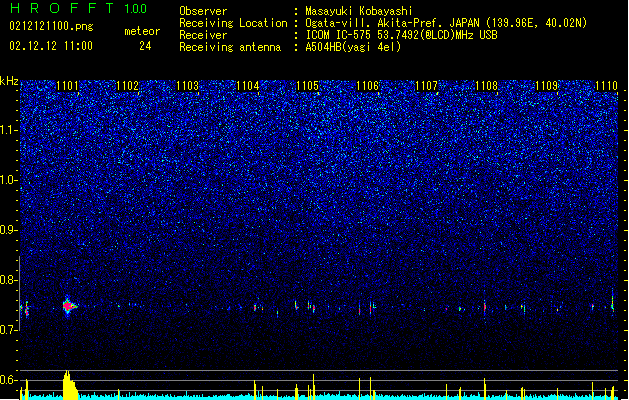
Task: Click the meteor label
Action: tap(142, 31)
